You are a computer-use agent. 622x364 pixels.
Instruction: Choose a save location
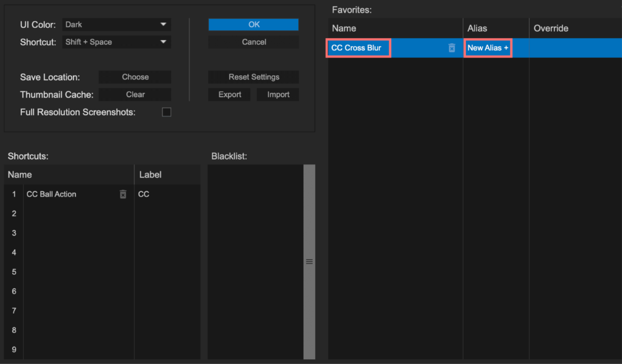134,77
